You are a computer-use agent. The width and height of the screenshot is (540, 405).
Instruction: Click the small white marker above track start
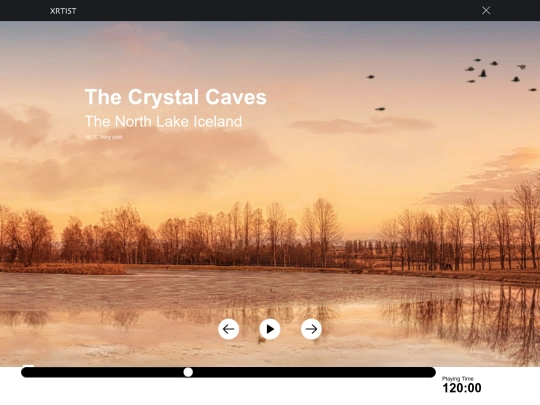point(28,366)
